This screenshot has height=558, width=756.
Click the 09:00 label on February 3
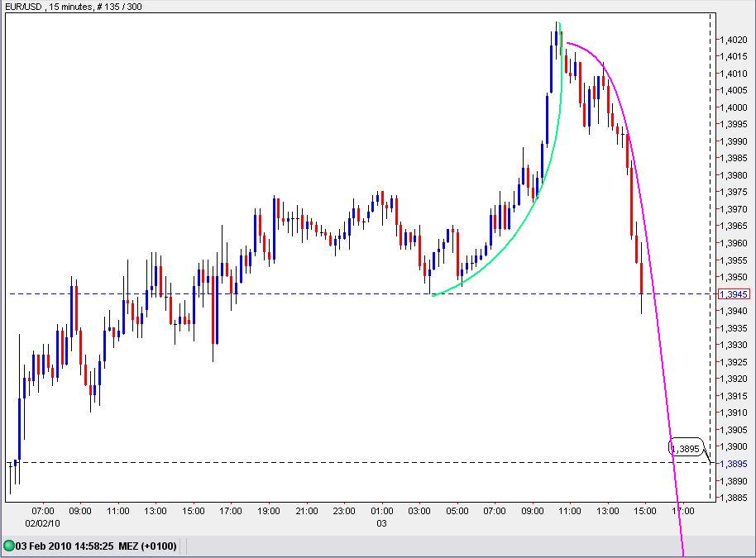[x=533, y=511]
